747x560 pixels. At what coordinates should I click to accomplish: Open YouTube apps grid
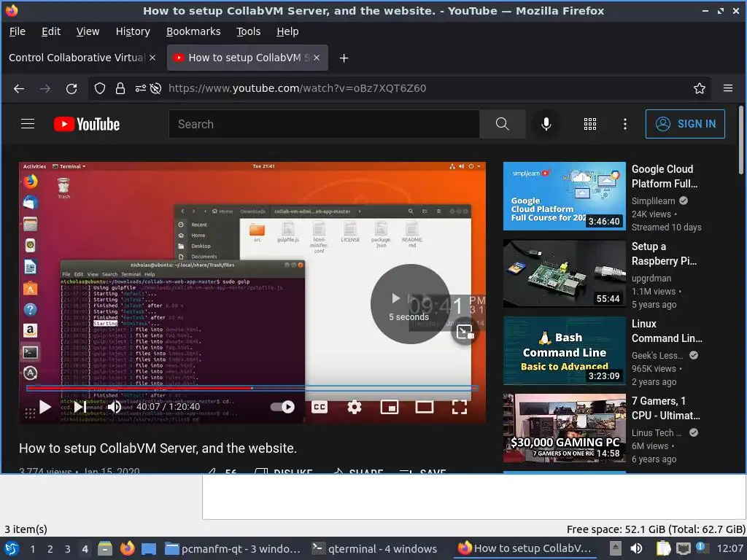click(589, 124)
